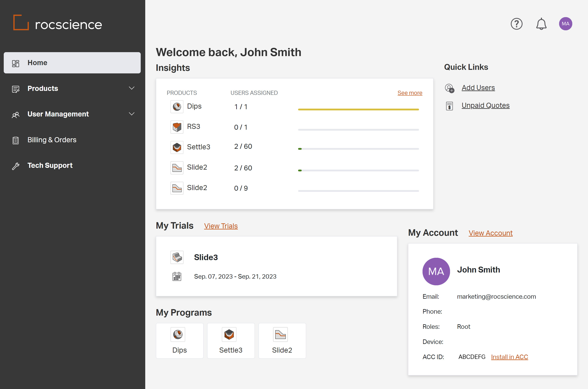
Task: Click the Settle3 icon in My Programs
Action: point(229,334)
